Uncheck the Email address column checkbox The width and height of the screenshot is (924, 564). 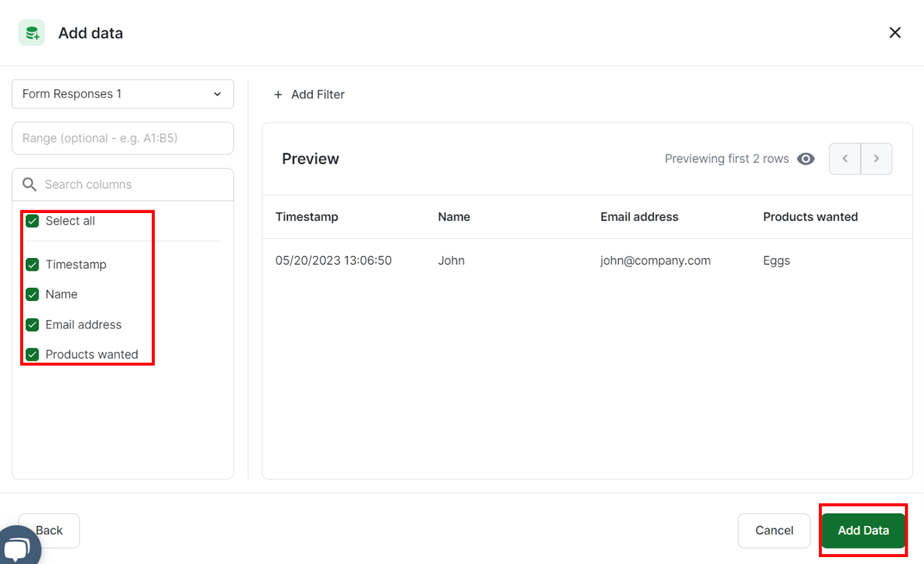coord(32,324)
